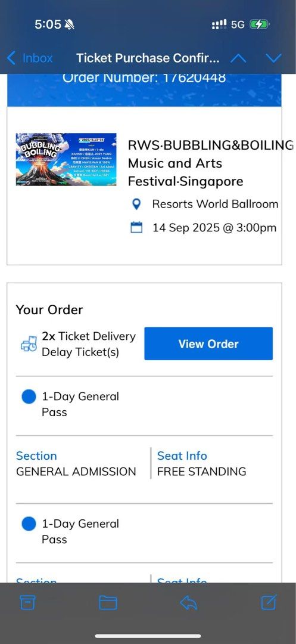296x644 pixels.
Task: Open the Bubbling Boiling festival poster thumbnail
Action: click(66, 159)
